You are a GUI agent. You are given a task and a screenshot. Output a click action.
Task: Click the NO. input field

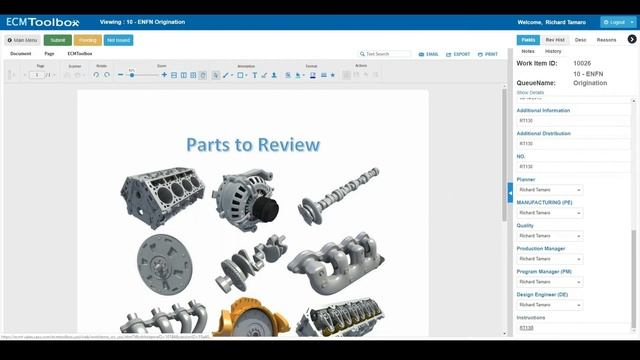[x=573, y=167]
